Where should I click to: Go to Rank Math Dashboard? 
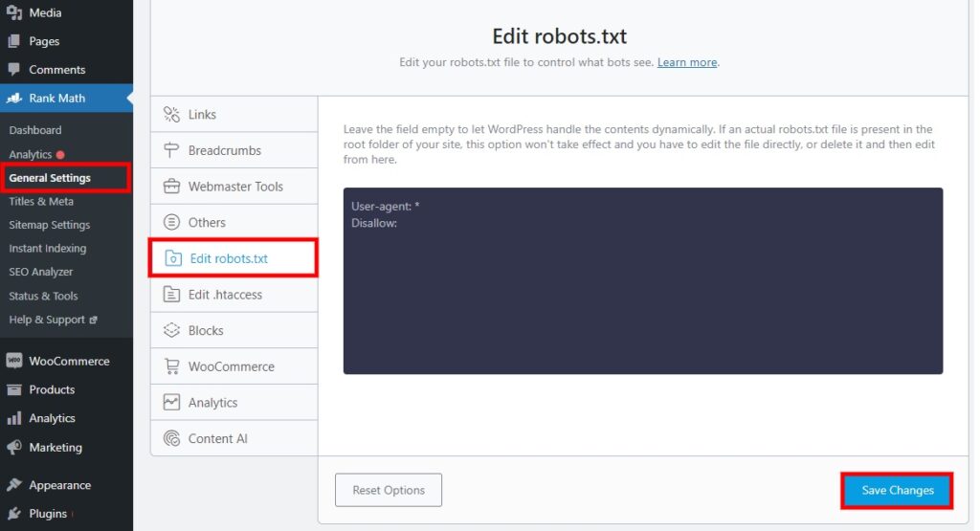click(35, 130)
